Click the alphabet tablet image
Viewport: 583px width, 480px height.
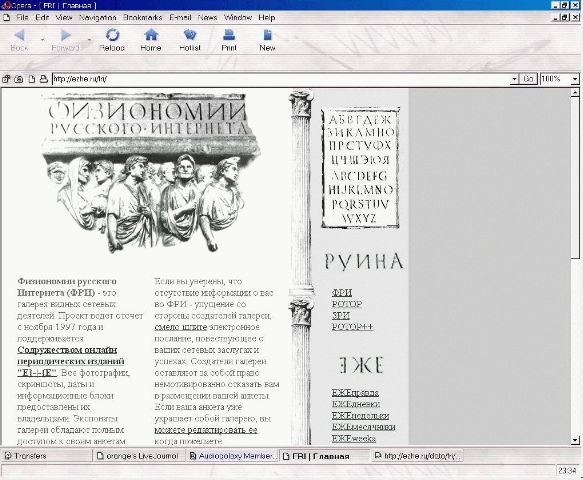coord(360,167)
